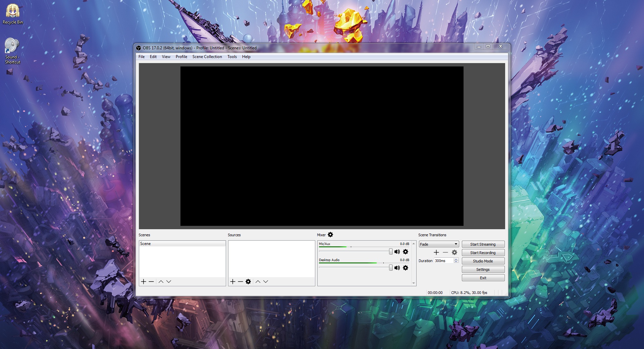Screen dimensions: 644x349
Task: Open the File menu
Action: tap(142, 57)
